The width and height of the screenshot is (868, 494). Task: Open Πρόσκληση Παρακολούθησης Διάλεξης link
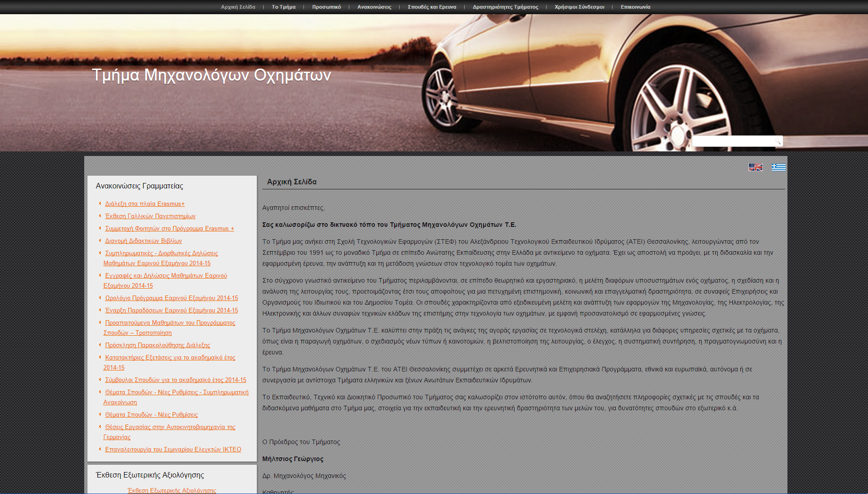(x=157, y=345)
